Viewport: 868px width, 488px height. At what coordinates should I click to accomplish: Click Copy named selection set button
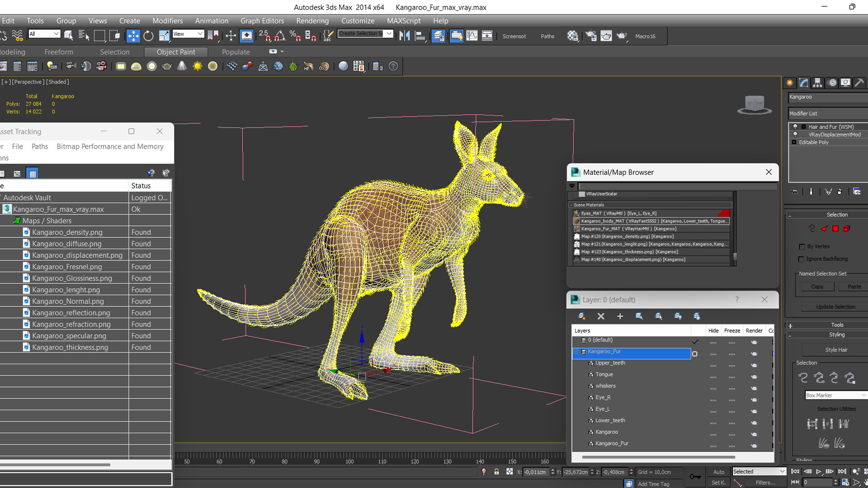[x=817, y=287]
